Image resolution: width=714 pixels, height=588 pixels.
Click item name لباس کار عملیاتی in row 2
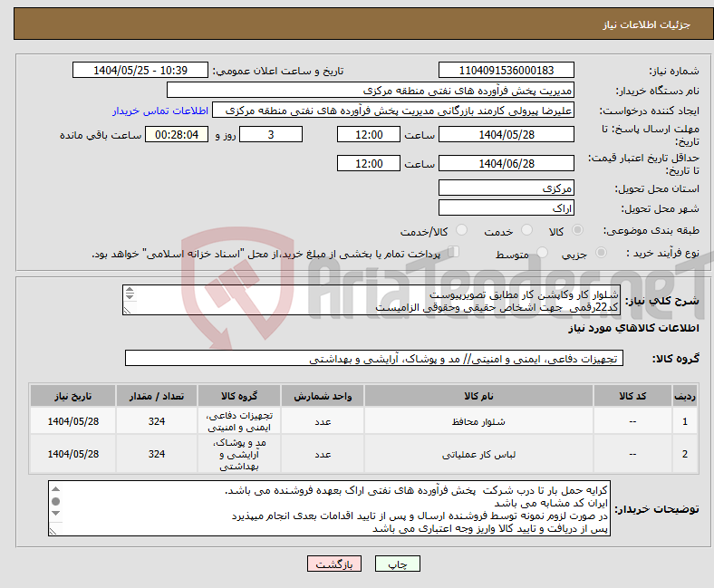tap(478, 455)
